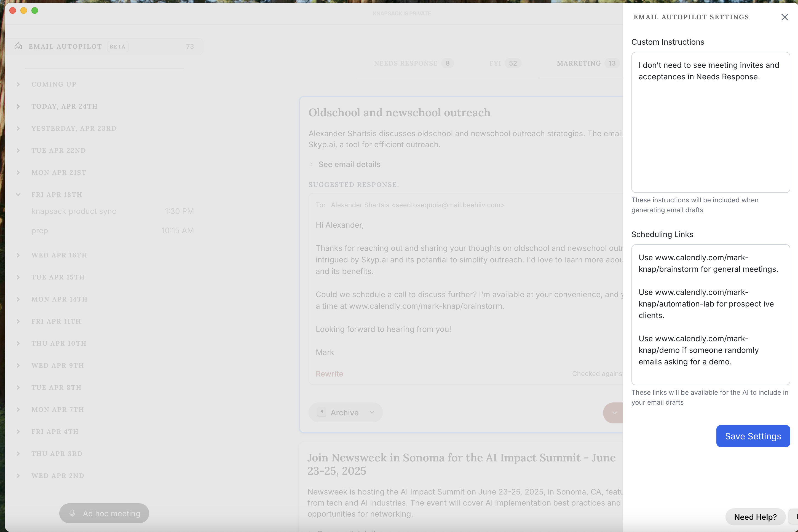
Task: Click the Save Settings button
Action: pyautogui.click(x=753, y=436)
